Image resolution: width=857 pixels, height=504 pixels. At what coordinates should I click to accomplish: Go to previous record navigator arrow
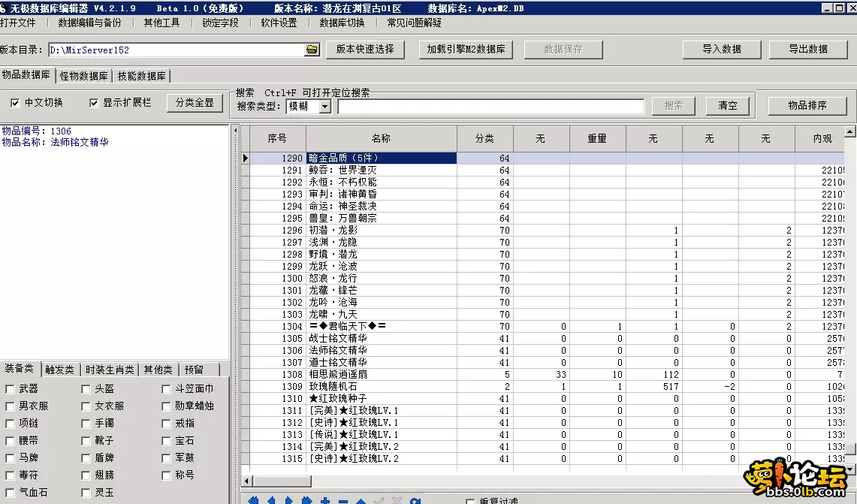click(271, 500)
